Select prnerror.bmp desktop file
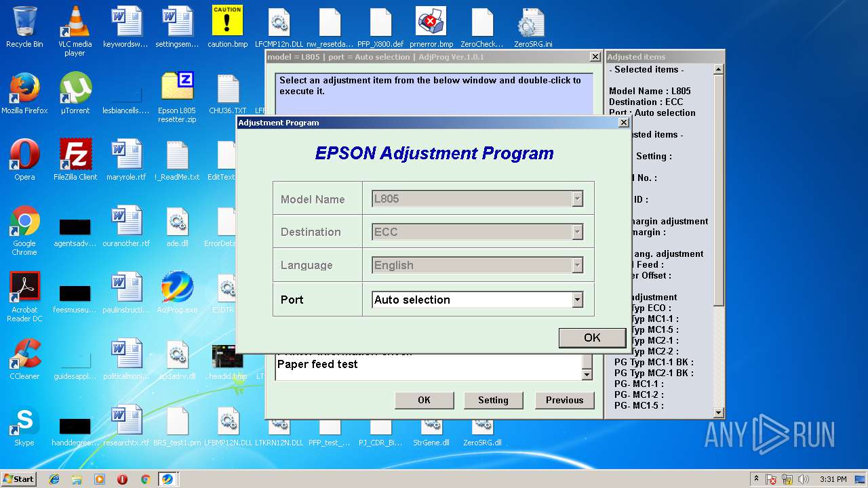Screen dimensions: 868x488 tap(431, 27)
